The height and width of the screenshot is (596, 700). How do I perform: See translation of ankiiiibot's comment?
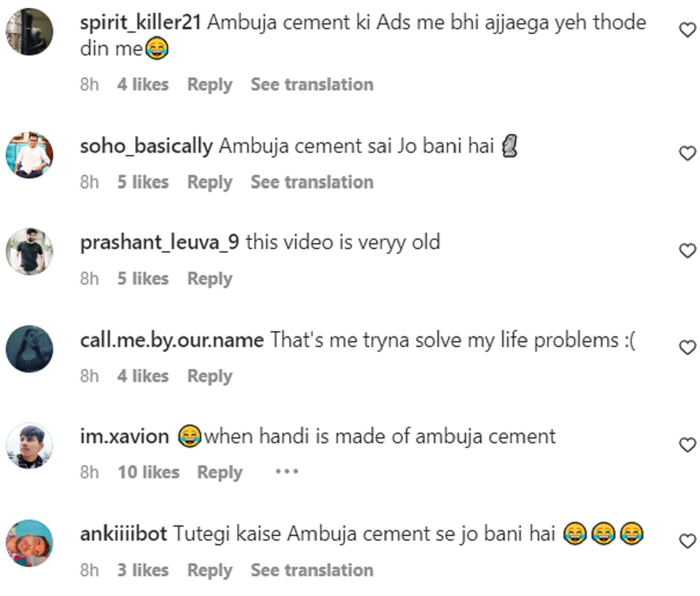tap(311, 570)
